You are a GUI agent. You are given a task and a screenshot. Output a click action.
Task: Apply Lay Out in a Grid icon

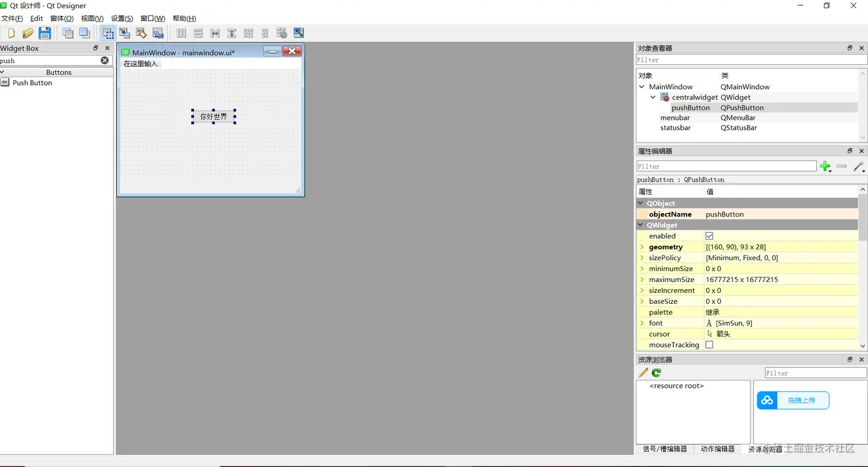(248, 33)
